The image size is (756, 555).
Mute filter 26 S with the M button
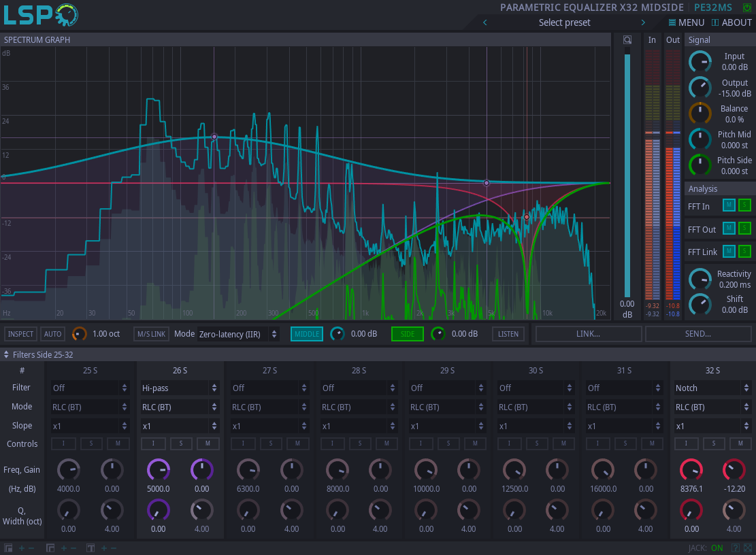pos(208,443)
